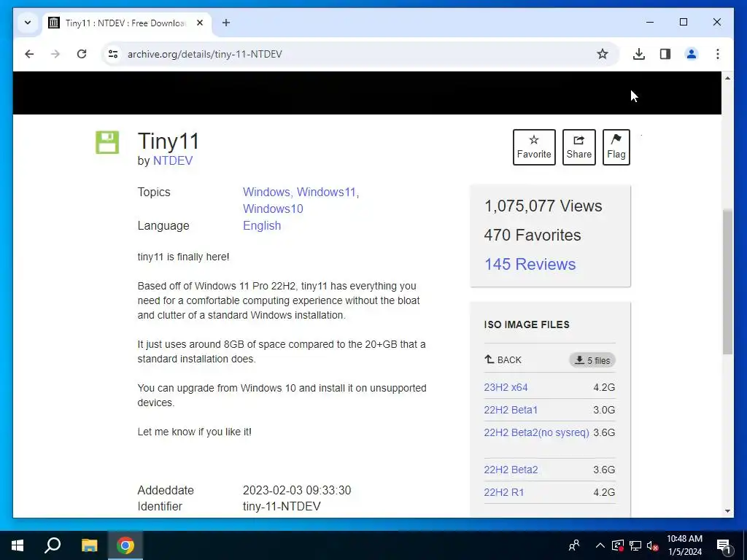Screen dimensions: 747x560
Task: Open the Windows11 topic link
Action: click(x=326, y=192)
